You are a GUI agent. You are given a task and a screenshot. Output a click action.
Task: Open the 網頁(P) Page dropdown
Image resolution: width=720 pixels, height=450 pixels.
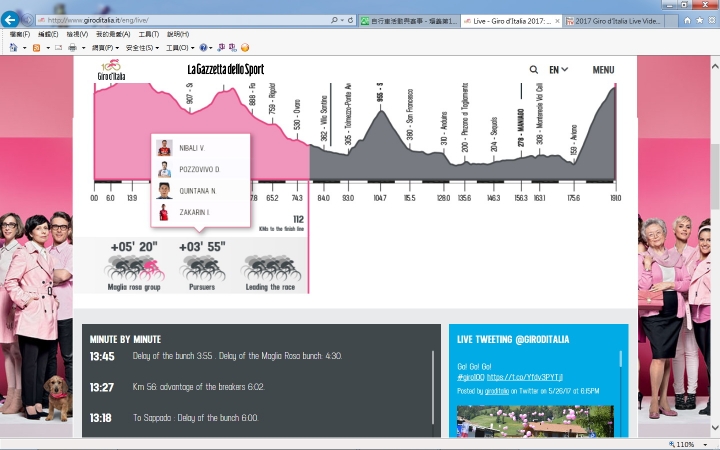[x=105, y=48]
